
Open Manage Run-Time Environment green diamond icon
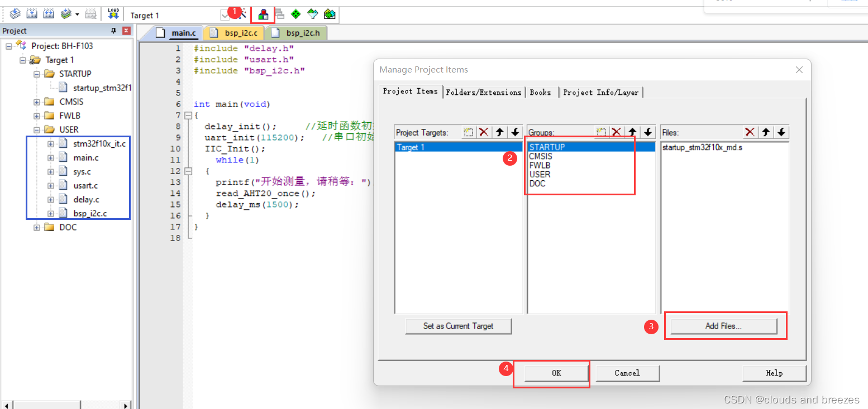[296, 15]
